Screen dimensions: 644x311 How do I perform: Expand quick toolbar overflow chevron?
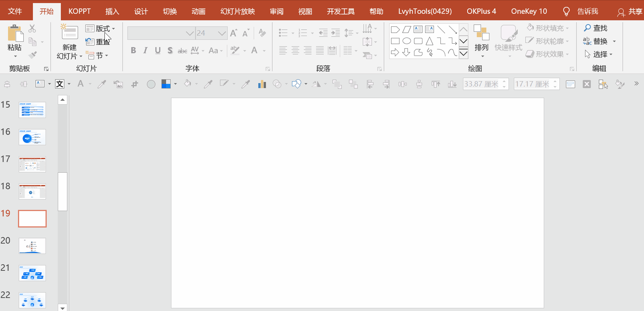coord(636,83)
